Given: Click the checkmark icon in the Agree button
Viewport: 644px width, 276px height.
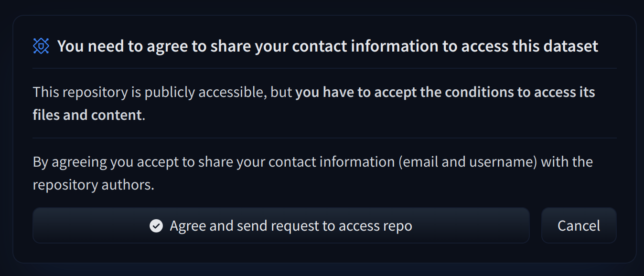Looking at the screenshot, I should [156, 226].
